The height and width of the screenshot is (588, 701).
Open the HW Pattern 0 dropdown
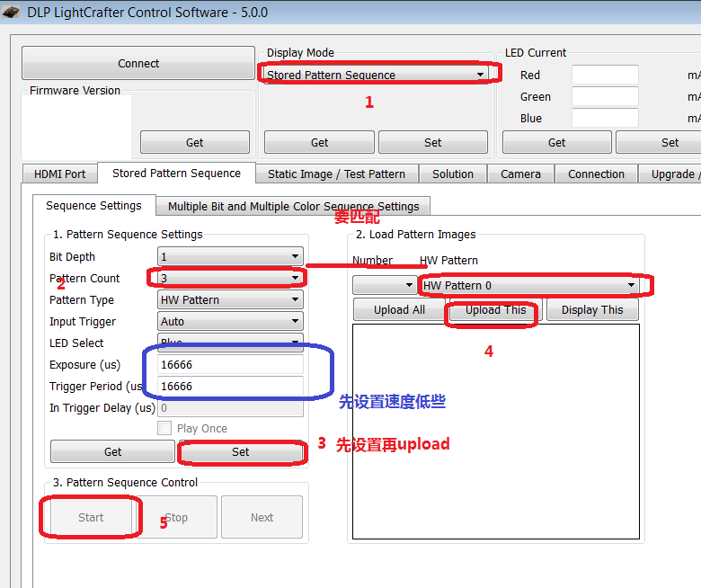(x=528, y=285)
